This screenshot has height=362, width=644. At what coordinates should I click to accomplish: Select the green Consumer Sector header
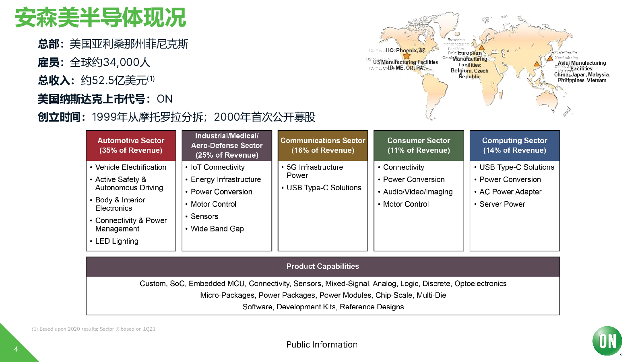coord(419,145)
